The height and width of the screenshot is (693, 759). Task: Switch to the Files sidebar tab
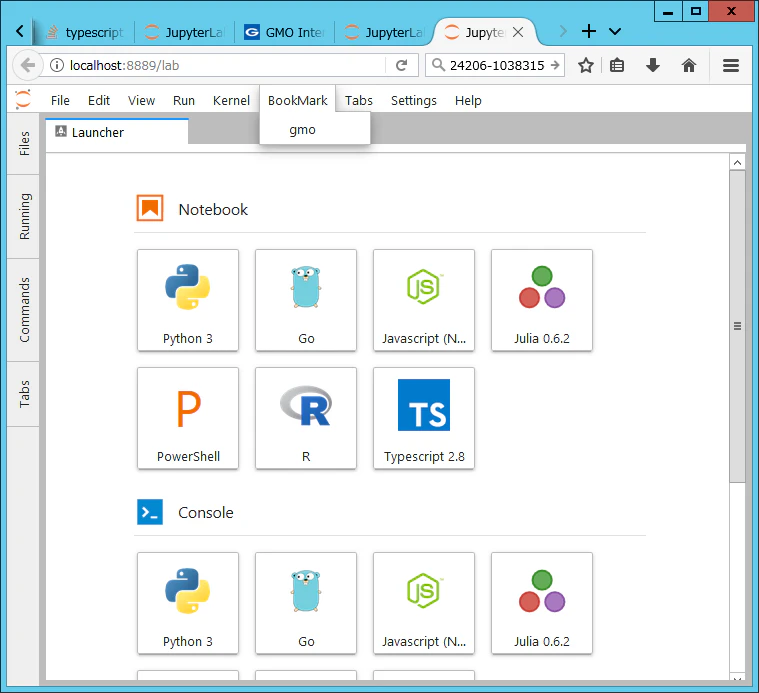click(x=24, y=143)
